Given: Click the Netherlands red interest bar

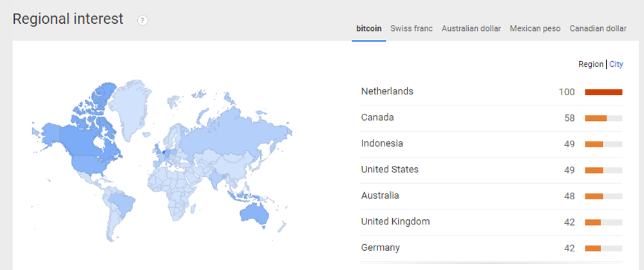Looking at the screenshot, I should coord(603,92).
